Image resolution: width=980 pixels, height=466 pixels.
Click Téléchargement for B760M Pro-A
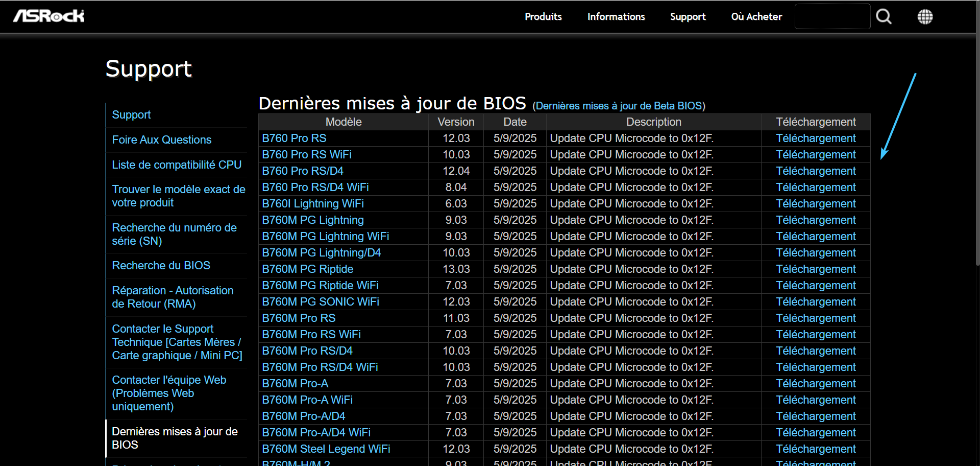[x=816, y=384]
